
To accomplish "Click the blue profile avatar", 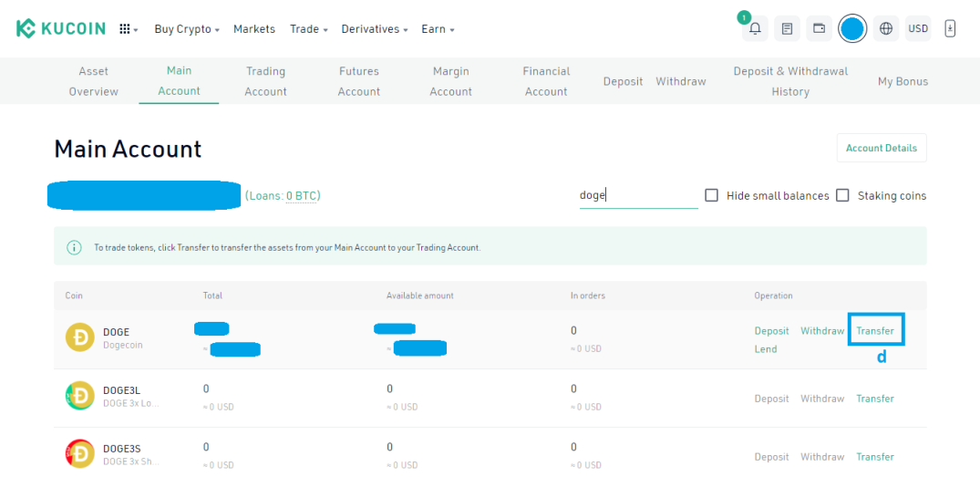I will pyautogui.click(x=851, y=29).
